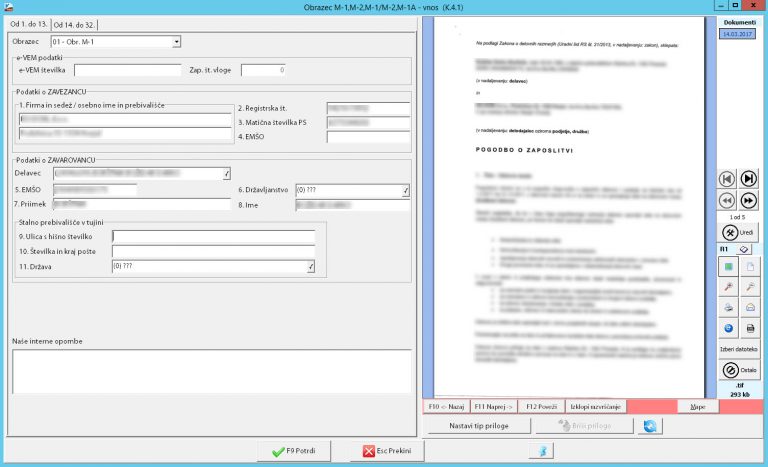
Task: Jump to last document page
Action: coord(749,178)
